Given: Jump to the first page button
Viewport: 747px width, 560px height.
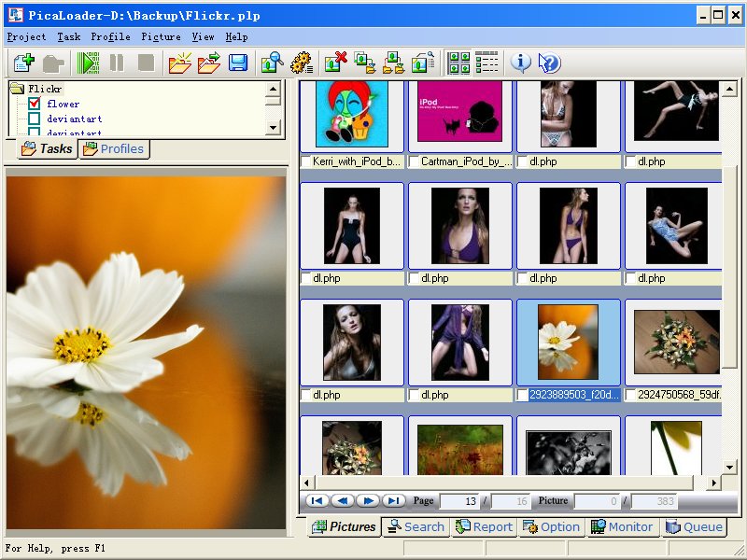Looking at the screenshot, I should coord(317,501).
